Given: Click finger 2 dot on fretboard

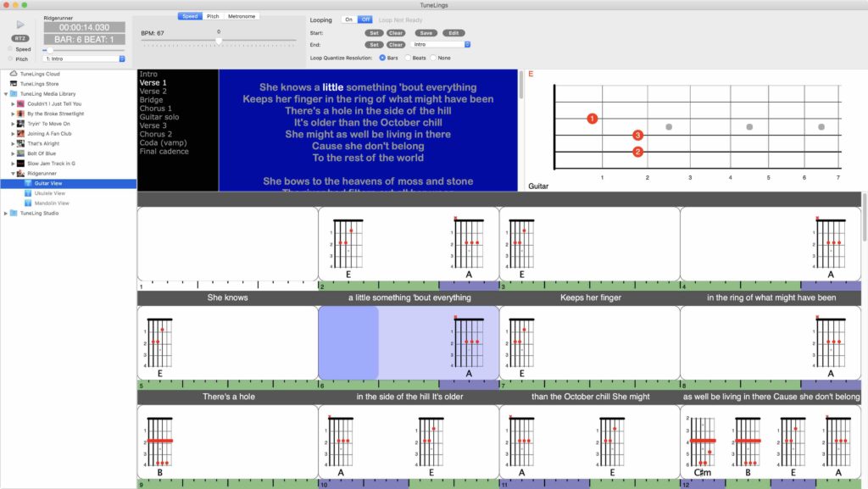Looking at the screenshot, I should (x=637, y=152).
